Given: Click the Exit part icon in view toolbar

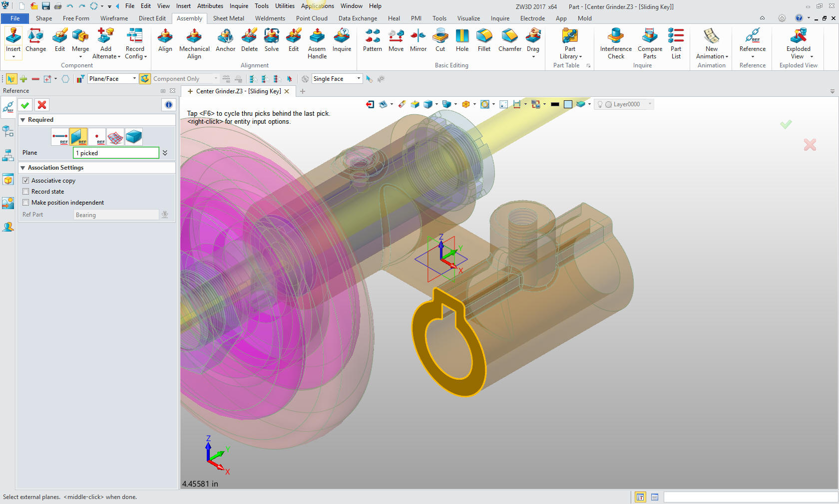Looking at the screenshot, I should click(x=370, y=104).
